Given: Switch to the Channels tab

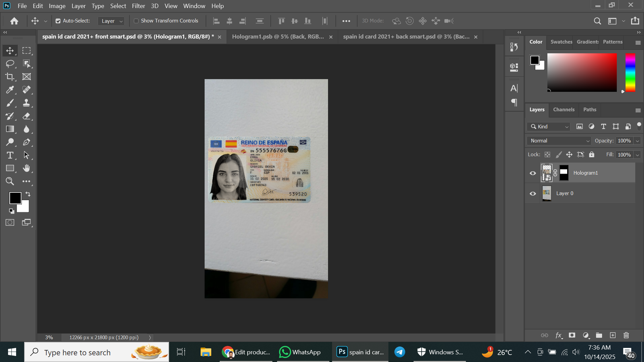Looking at the screenshot, I should 563,109.
